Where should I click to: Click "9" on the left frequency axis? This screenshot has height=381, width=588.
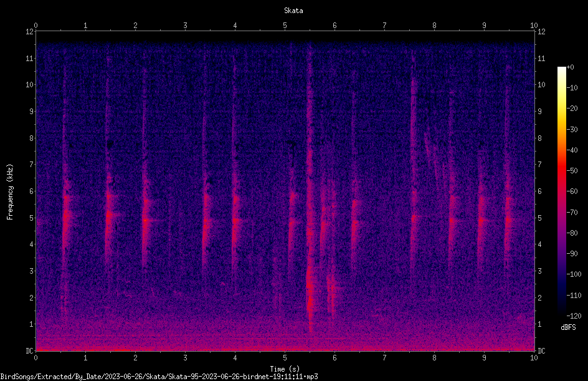tap(32, 112)
